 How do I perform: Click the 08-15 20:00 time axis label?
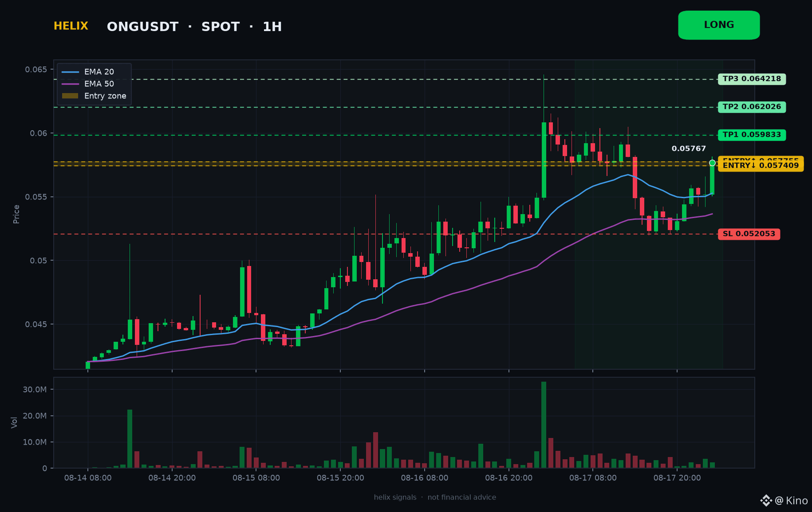340,478
